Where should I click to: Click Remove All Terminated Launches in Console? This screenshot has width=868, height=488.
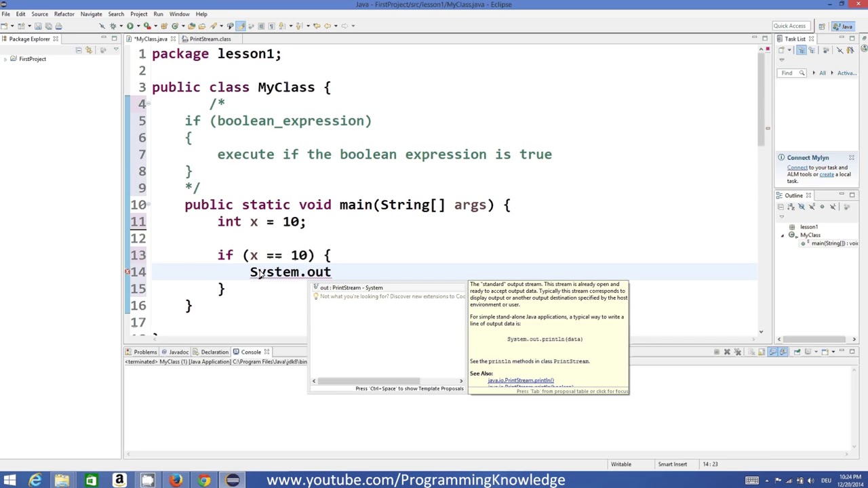click(x=738, y=352)
